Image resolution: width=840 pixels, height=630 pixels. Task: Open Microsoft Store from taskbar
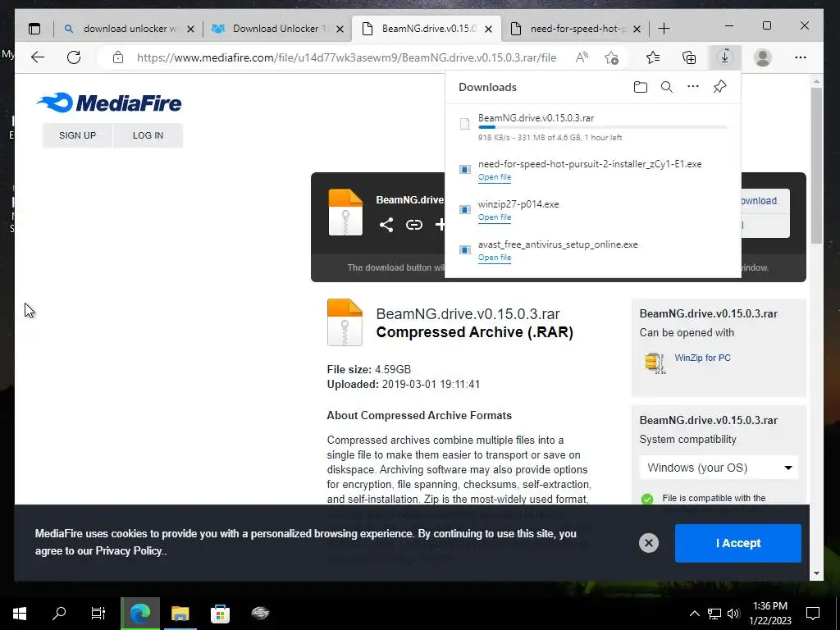220,614
